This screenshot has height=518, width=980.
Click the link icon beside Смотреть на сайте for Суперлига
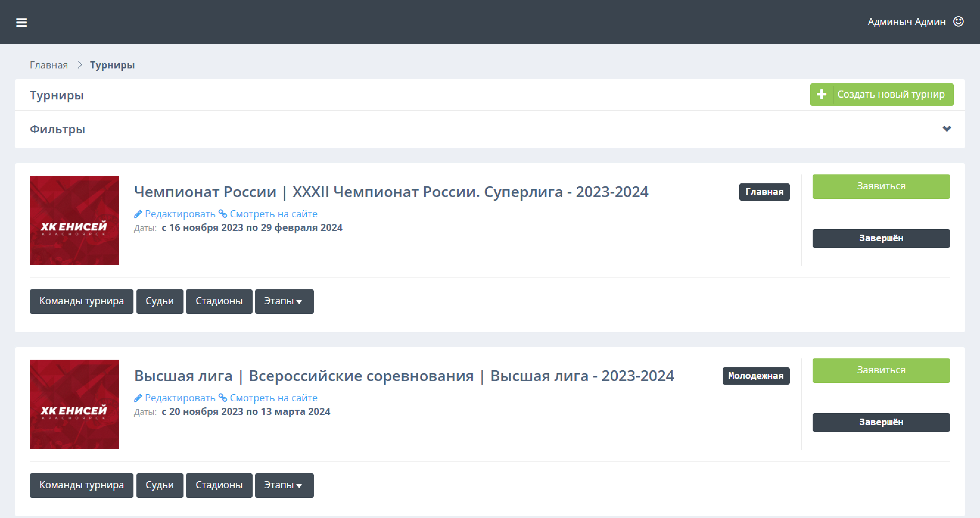(x=223, y=214)
